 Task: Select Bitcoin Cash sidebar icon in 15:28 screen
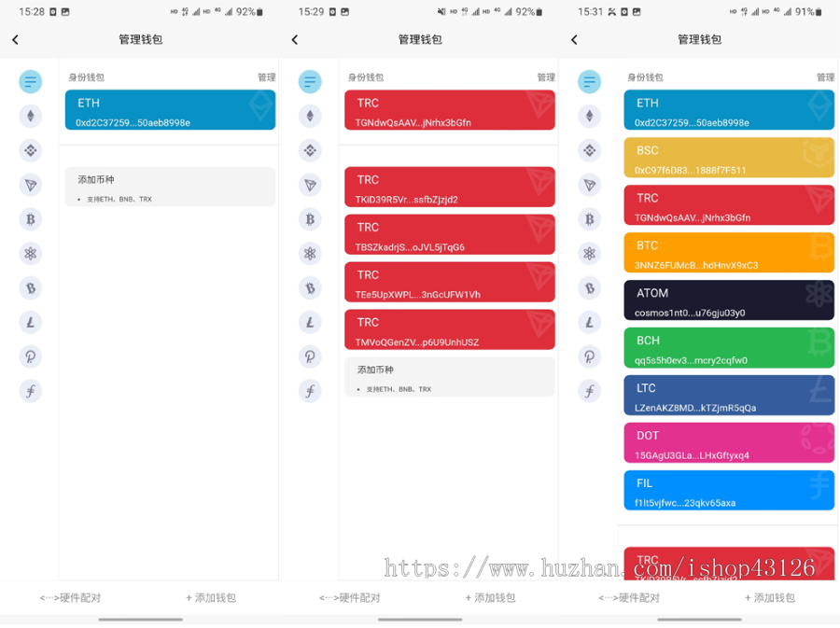tap(31, 288)
